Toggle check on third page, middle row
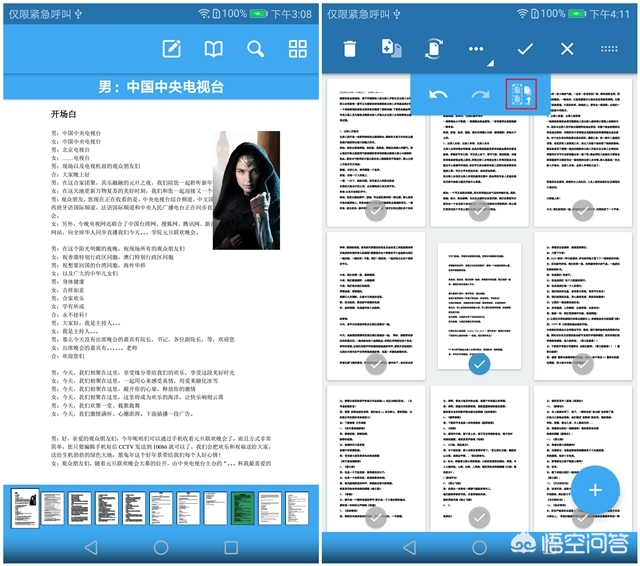 pos(582,364)
